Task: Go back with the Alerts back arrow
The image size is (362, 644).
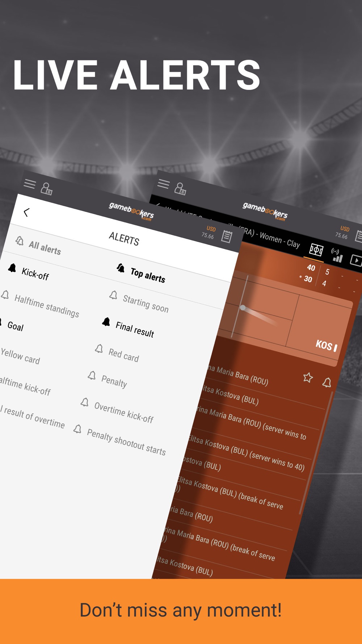Action: coord(26,212)
